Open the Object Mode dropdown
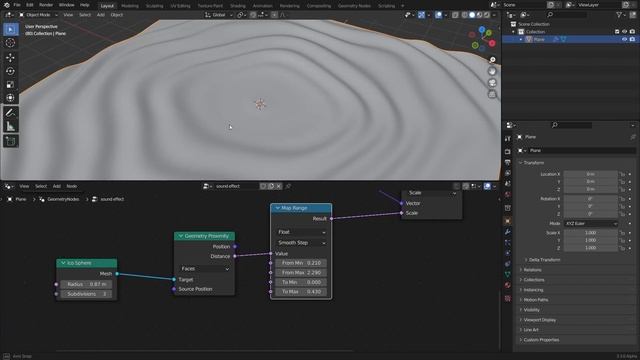The height and width of the screenshot is (360, 640). (39, 15)
